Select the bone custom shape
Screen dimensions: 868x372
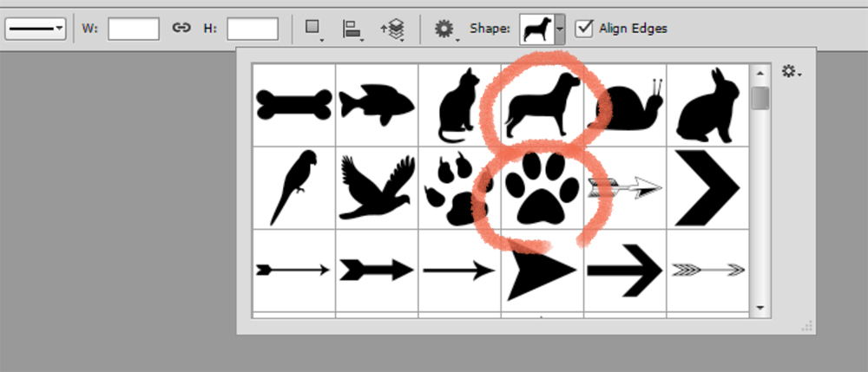point(294,105)
